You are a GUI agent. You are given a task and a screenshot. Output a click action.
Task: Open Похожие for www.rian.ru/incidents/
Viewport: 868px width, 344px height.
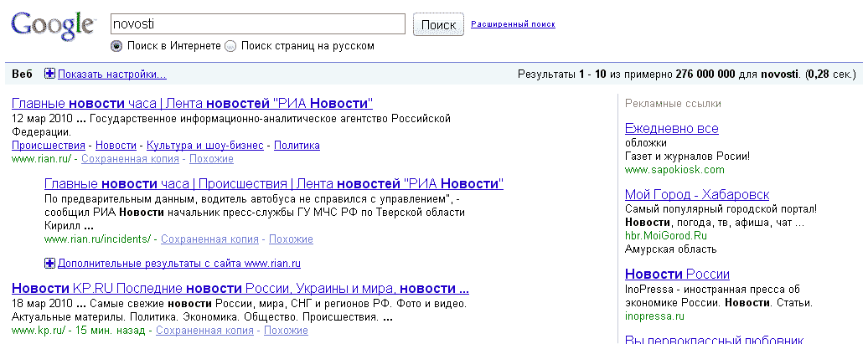pyautogui.click(x=292, y=239)
